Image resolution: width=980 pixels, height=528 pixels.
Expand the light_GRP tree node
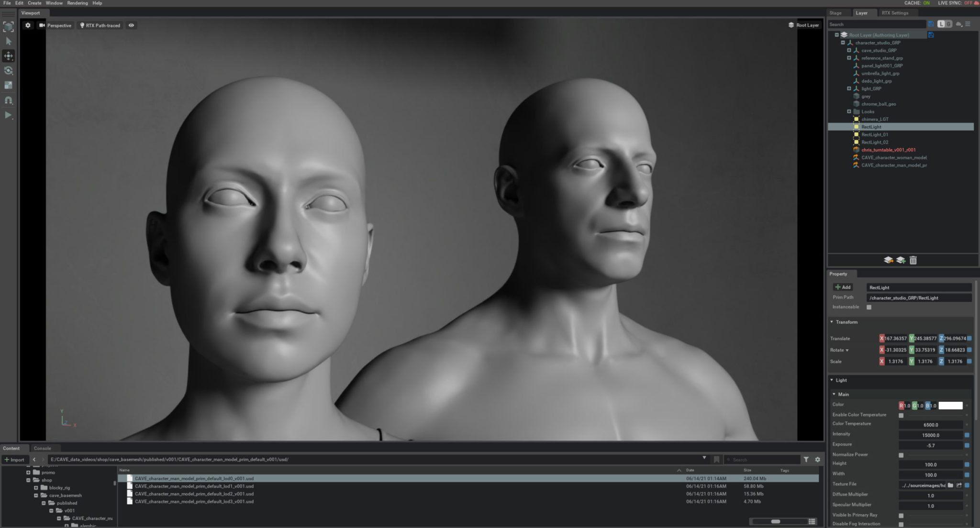tap(849, 88)
